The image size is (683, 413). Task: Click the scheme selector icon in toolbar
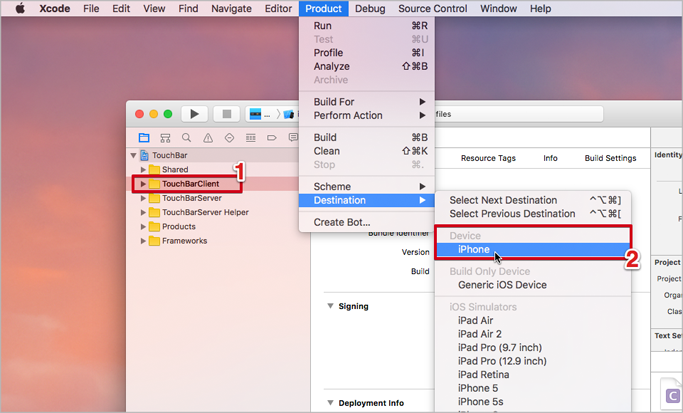pos(255,115)
